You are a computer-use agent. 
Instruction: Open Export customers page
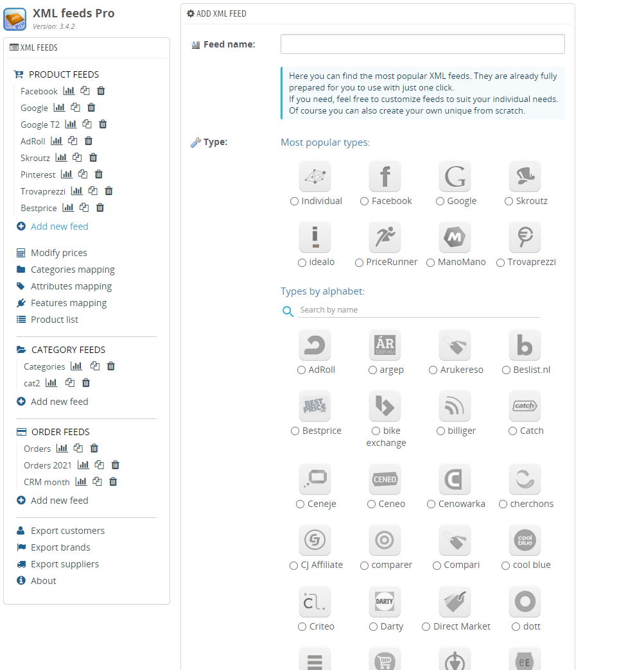(67, 531)
